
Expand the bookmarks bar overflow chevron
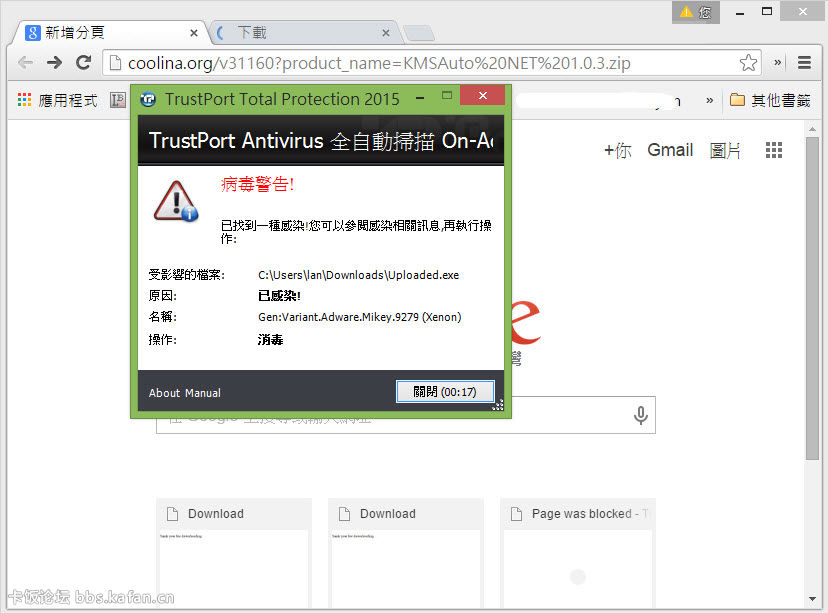pos(710,100)
